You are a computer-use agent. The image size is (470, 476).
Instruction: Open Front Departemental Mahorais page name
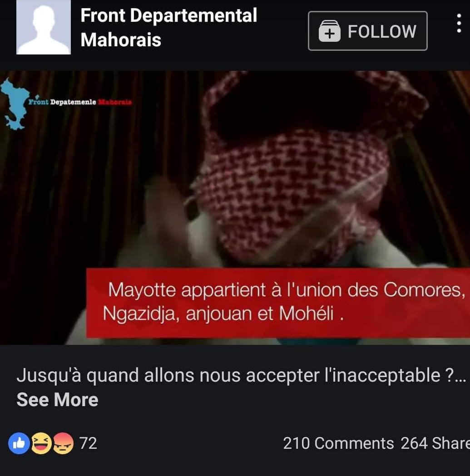coord(168,28)
